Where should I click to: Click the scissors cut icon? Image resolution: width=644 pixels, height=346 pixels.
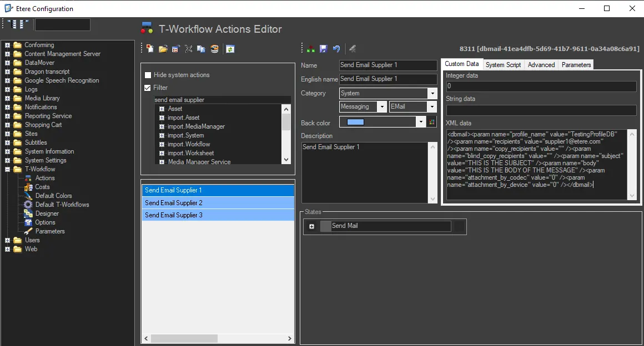[x=188, y=49]
